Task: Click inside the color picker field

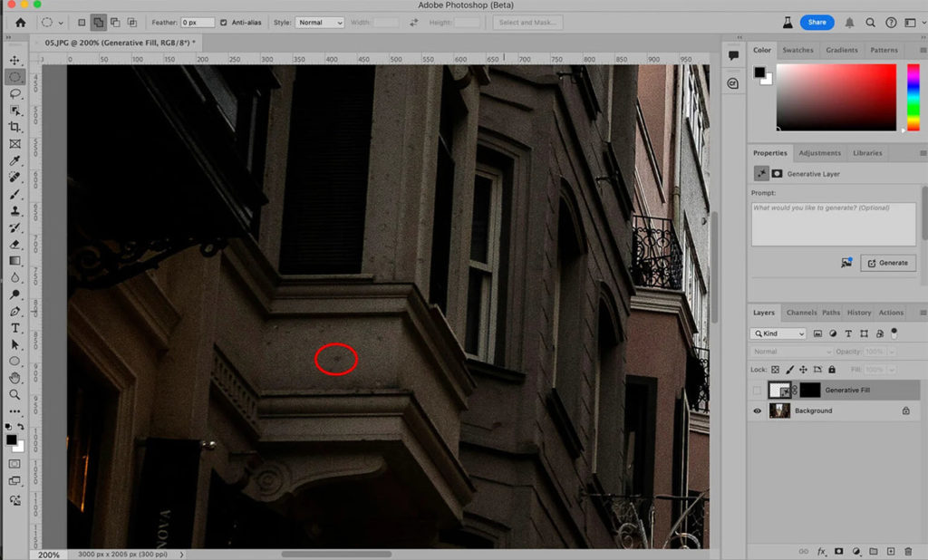Action: click(x=836, y=96)
